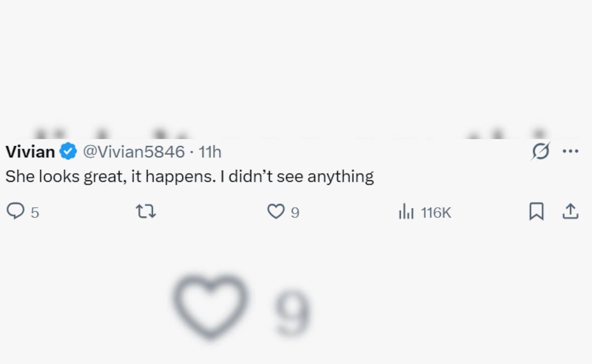Click the reply speech bubble icon
Image resolution: width=592 pixels, height=364 pixels.
click(15, 212)
